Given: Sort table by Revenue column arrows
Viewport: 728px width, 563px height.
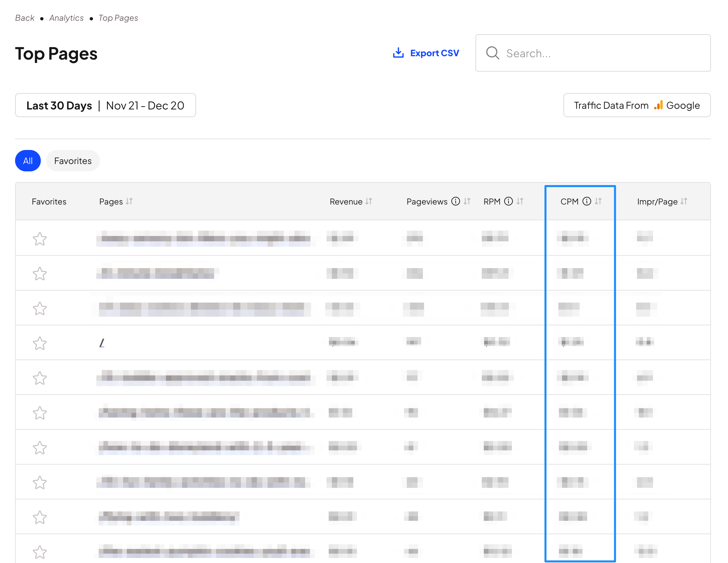Looking at the screenshot, I should [369, 201].
